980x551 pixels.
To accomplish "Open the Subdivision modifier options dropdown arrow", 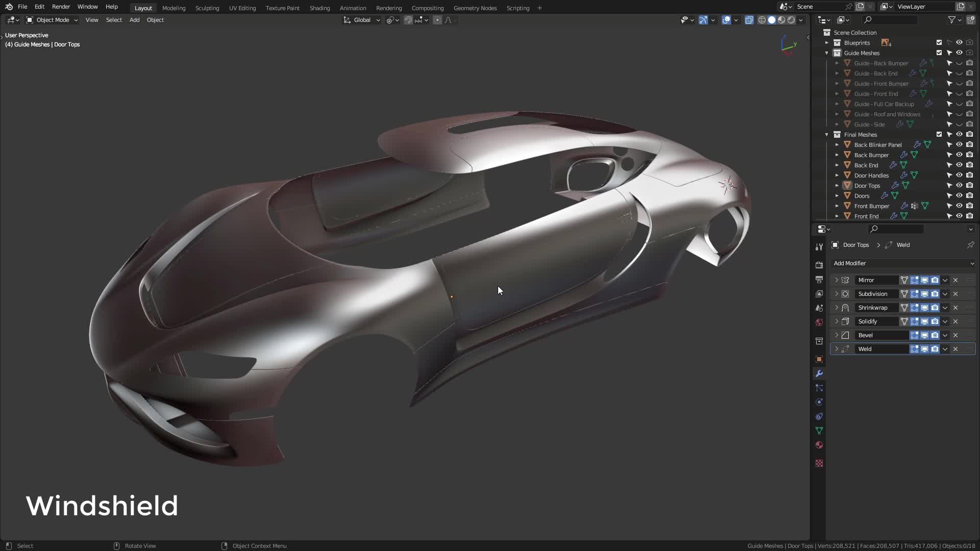I will point(945,294).
